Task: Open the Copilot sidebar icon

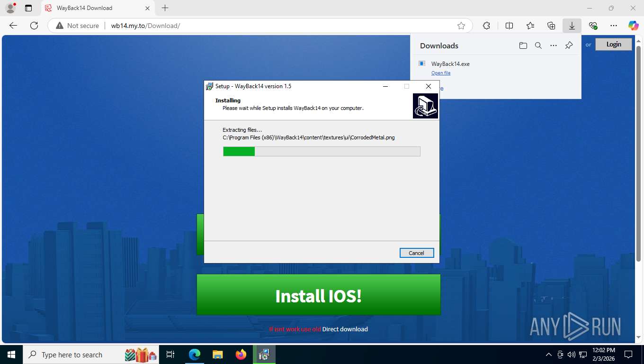Action: click(634, 26)
